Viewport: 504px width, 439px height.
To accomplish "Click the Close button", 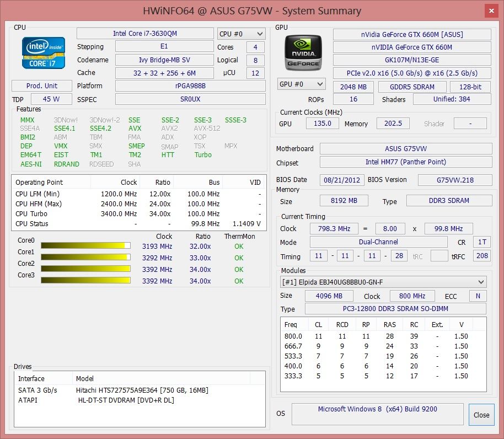I will pyautogui.click(x=481, y=415).
